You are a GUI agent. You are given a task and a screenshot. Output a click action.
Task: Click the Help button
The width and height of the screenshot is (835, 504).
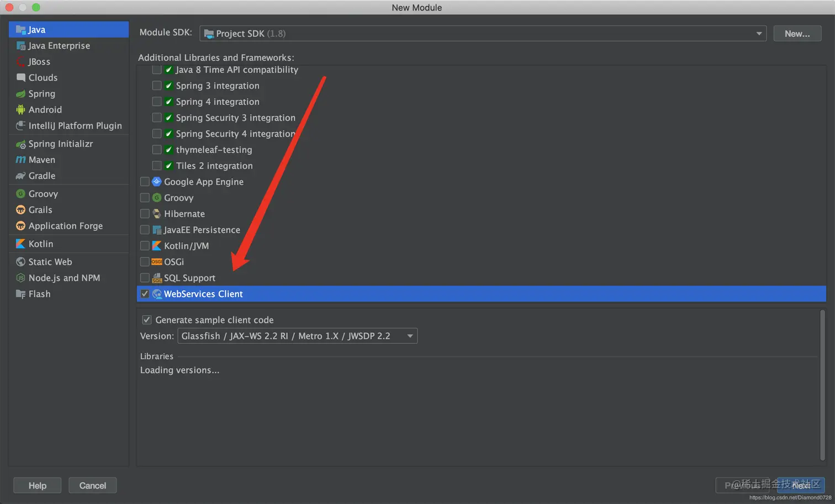[38, 486]
